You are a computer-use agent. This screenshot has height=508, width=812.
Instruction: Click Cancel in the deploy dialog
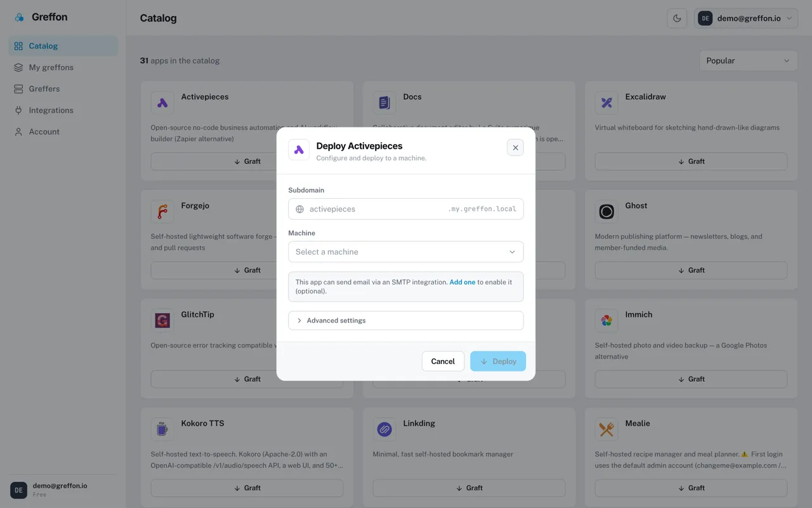pyautogui.click(x=443, y=361)
